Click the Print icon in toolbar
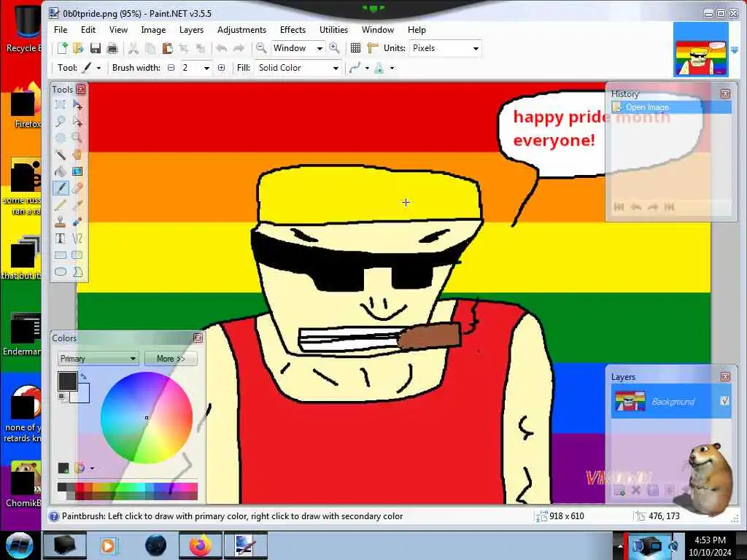The height and width of the screenshot is (560, 747). [x=112, y=48]
